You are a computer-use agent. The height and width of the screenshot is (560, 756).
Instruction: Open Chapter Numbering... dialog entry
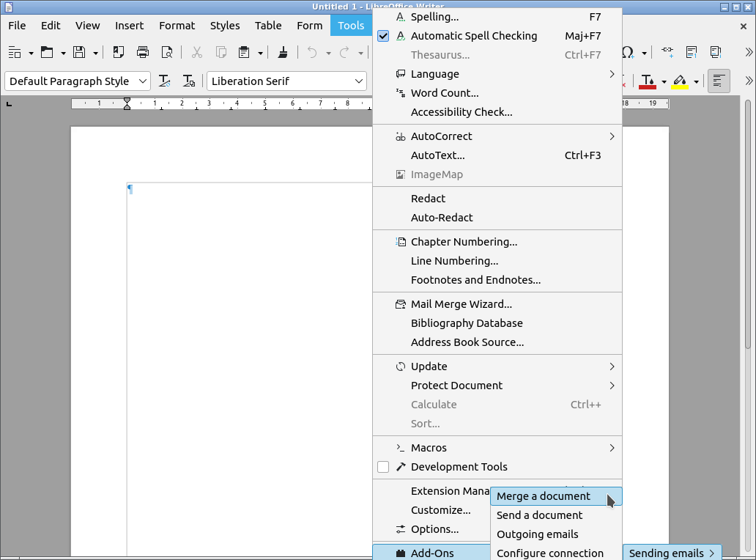coord(497,242)
